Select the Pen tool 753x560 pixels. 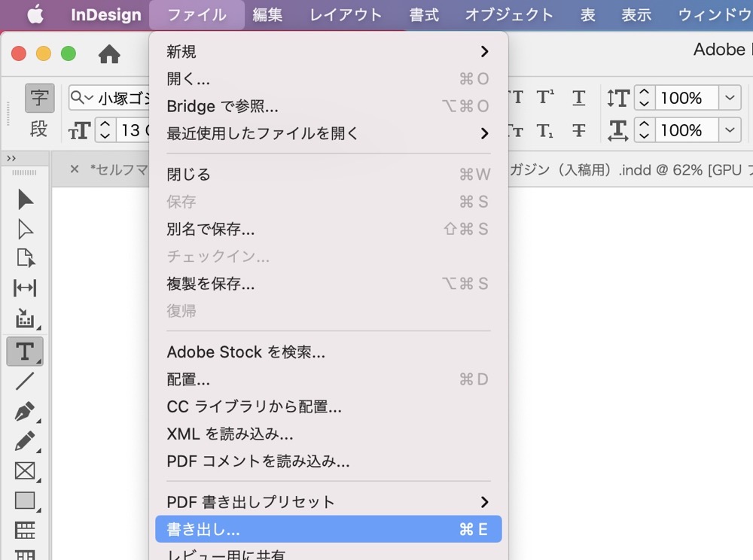pos(25,411)
